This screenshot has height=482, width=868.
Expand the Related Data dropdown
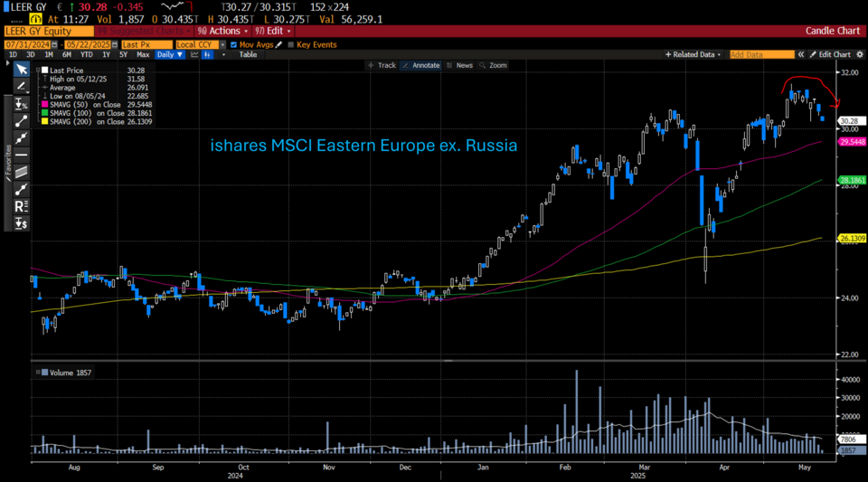[x=693, y=54]
